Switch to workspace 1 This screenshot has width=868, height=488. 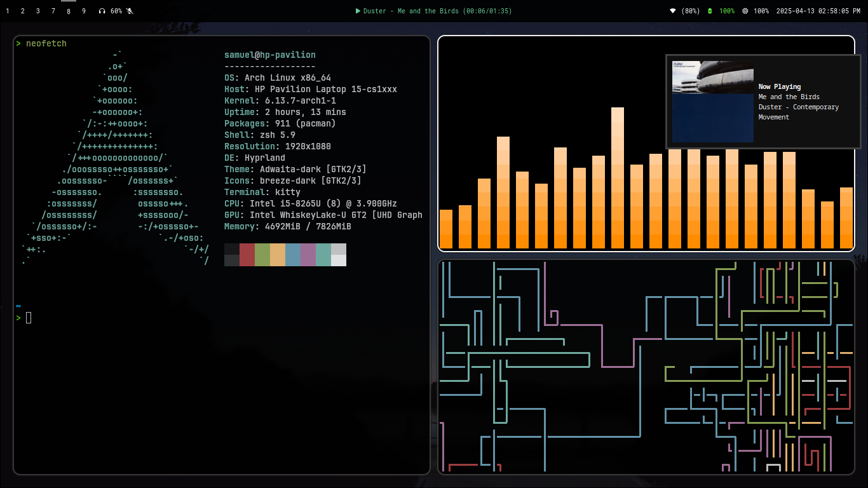(x=8, y=11)
